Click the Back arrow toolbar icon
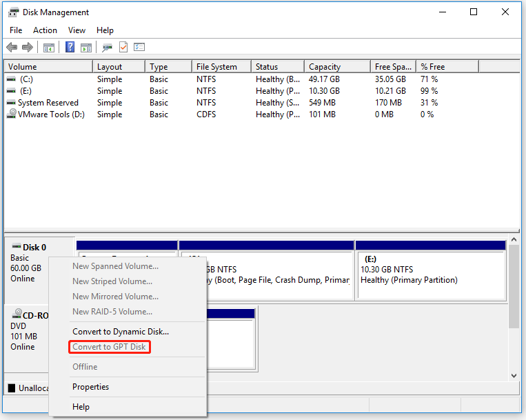 point(12,48)
